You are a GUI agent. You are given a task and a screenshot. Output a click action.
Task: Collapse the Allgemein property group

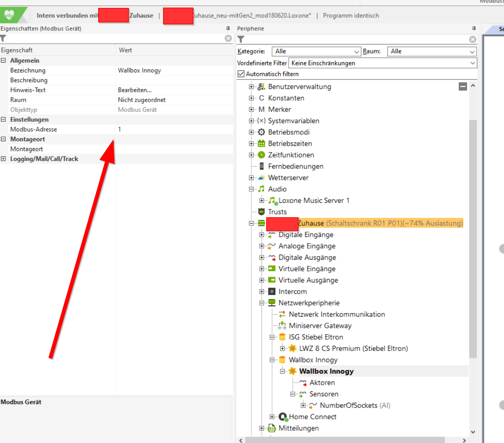pyautogui.click(x=3, y=61)
